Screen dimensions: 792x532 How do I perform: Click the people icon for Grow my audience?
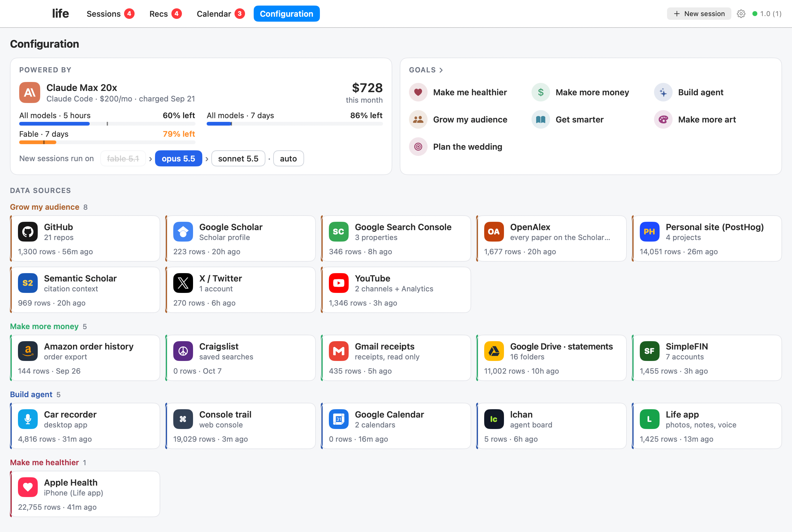click(418, 119)
